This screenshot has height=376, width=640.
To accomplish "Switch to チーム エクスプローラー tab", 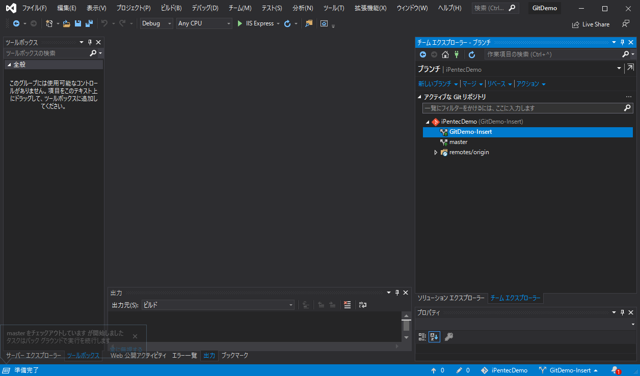I will [515, 298].
